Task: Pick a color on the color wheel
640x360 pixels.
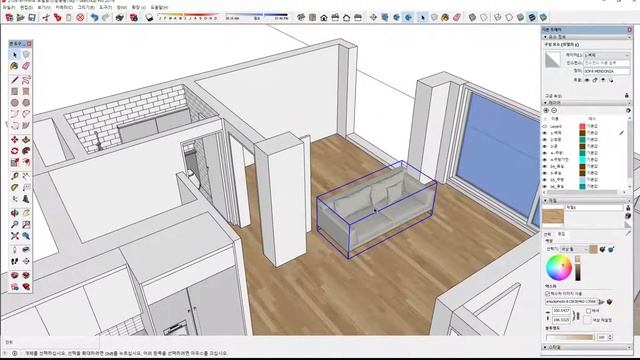Action: click(x=559, y=268)
